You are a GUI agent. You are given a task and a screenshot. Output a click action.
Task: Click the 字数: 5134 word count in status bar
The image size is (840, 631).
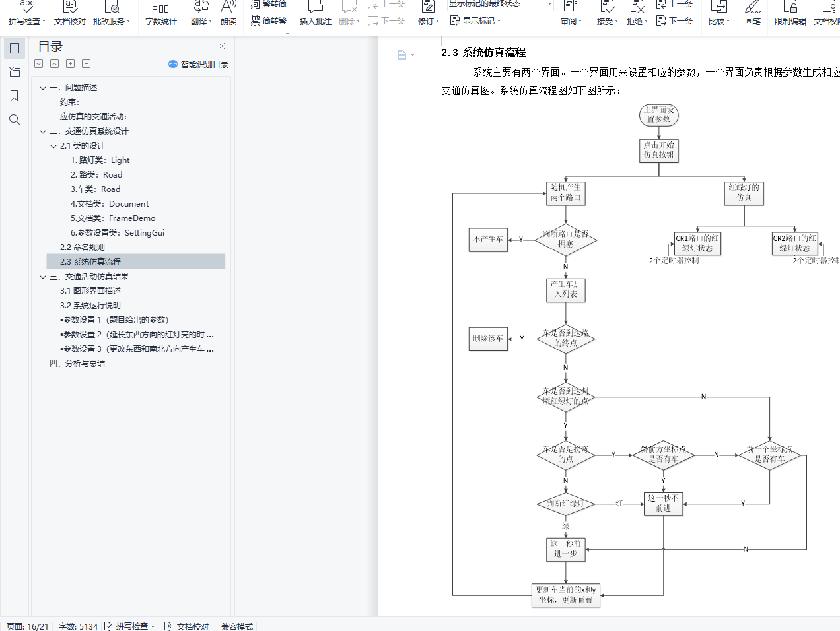coord(78,626)
